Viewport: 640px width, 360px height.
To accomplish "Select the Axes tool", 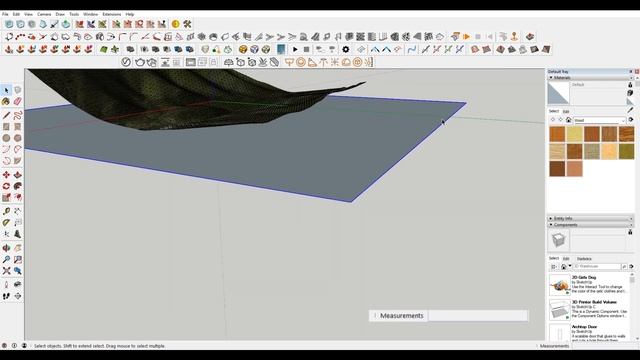I will (x=6, y=234).
